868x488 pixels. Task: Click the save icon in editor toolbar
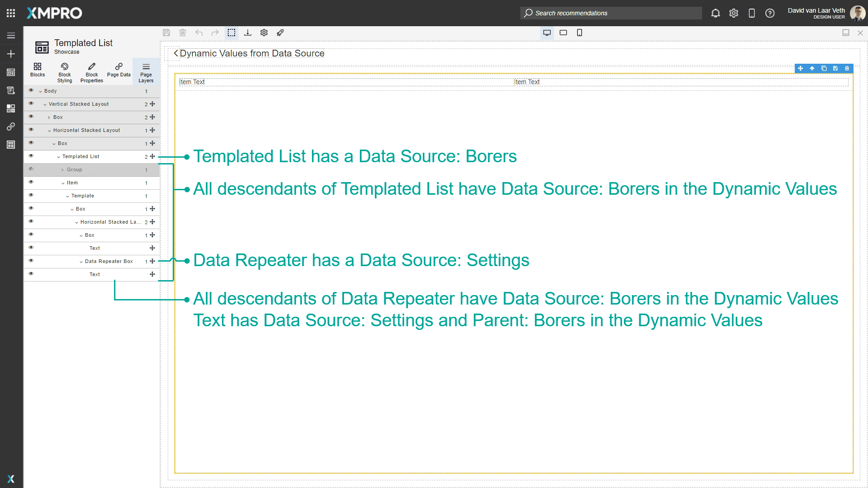(166, 33)
